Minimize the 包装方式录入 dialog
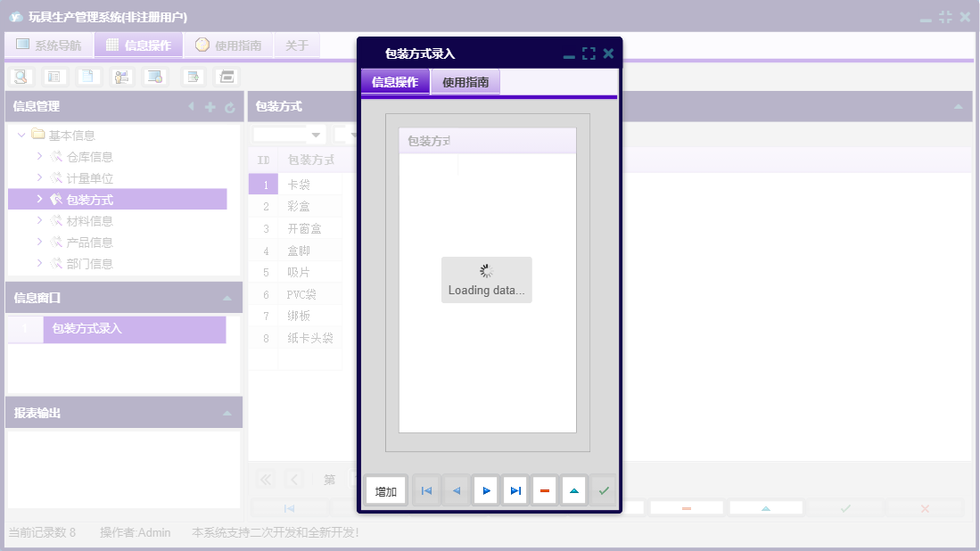The image size is (980, 551). pyautogui.click(x=569, y=55)
